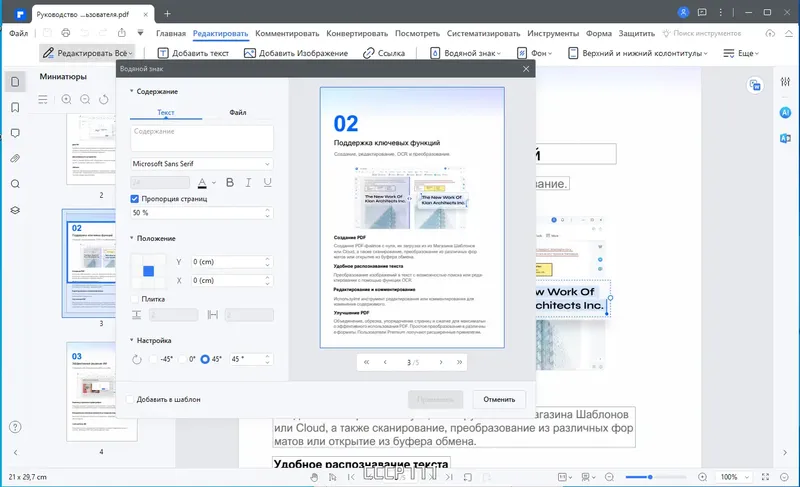This screenshot has height=487, width=800.
Task: Open the AI assistant icon on right
Action: click(x=785, y=113)
